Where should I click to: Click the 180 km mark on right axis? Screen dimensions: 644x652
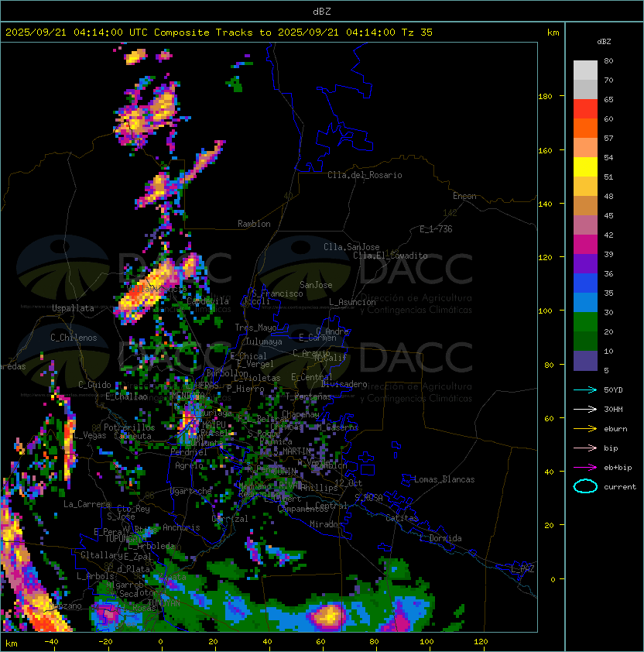click(x=545, y=96)
